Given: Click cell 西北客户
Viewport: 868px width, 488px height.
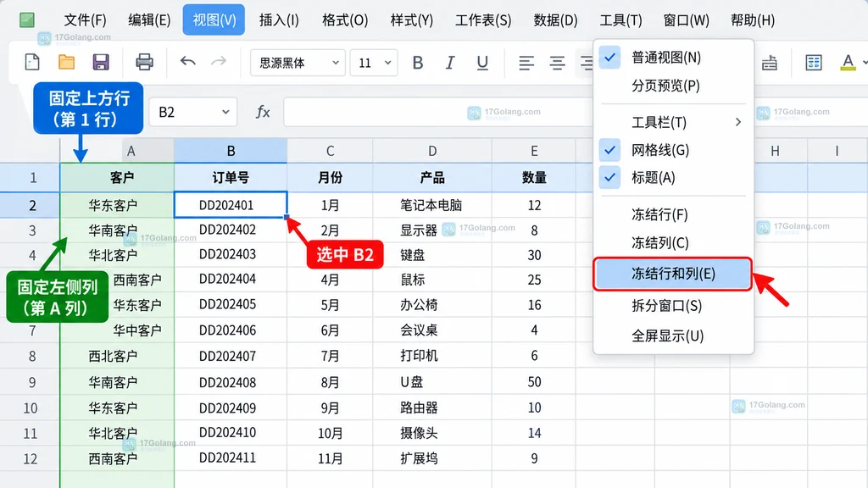Looking at the screenshot, I should (x=117, y=356).
